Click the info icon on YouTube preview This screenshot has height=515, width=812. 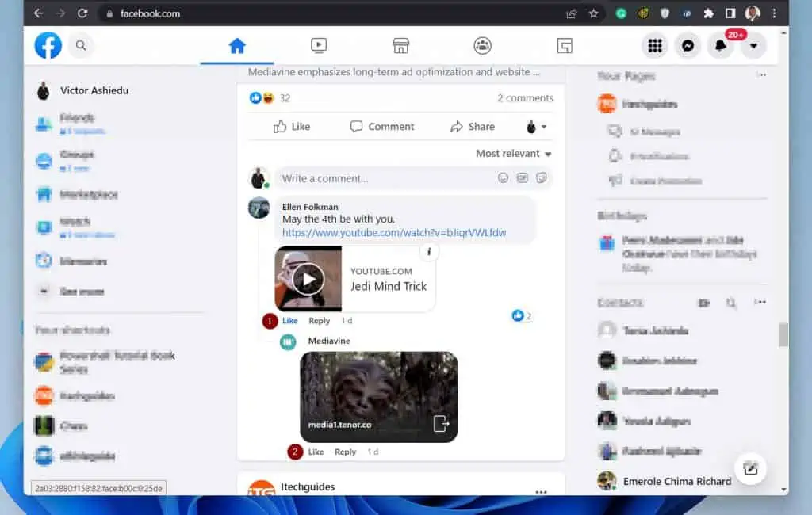pos(429,252)
